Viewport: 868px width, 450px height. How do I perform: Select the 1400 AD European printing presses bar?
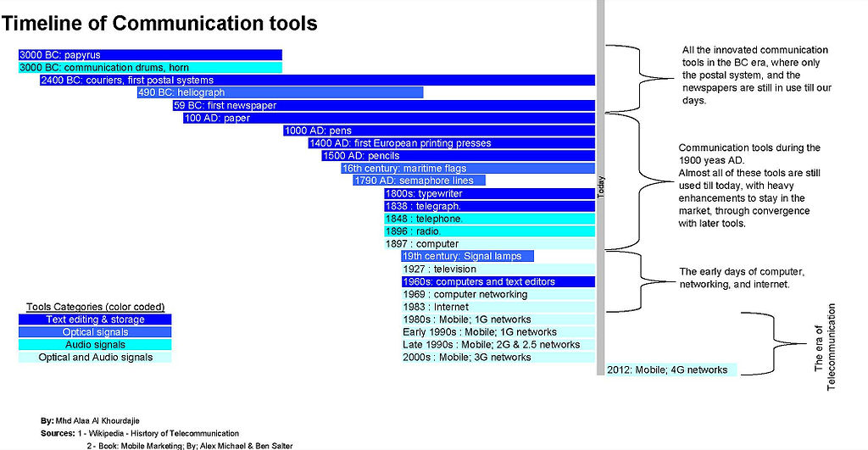pyautogui.click(x=453, y=143)
